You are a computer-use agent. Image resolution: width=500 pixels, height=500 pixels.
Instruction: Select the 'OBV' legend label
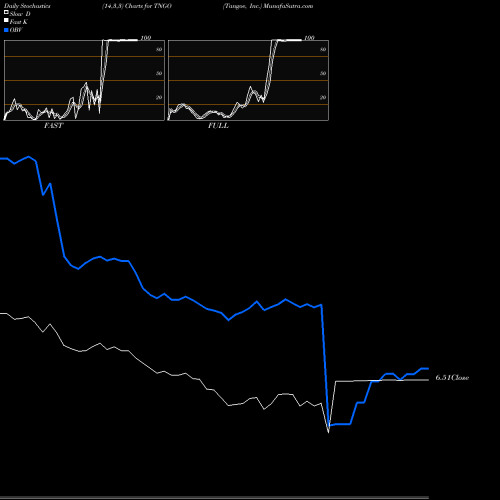(x=16, y=30)
